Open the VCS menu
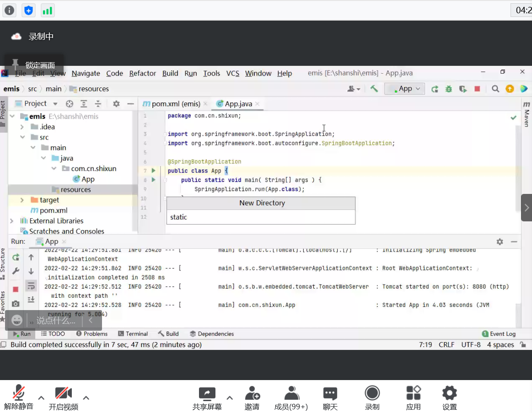 coord(233,73)
